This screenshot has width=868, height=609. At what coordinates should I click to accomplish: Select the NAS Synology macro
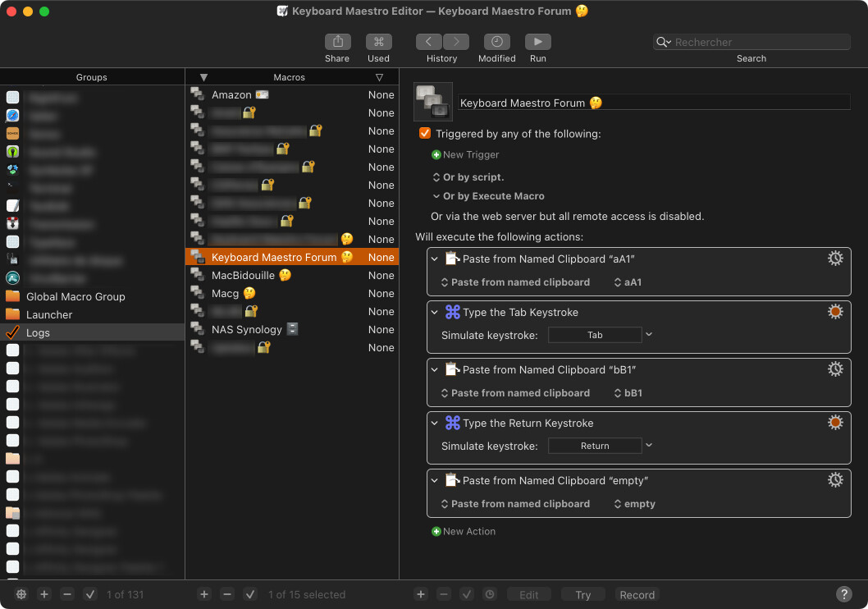(292, 329)
